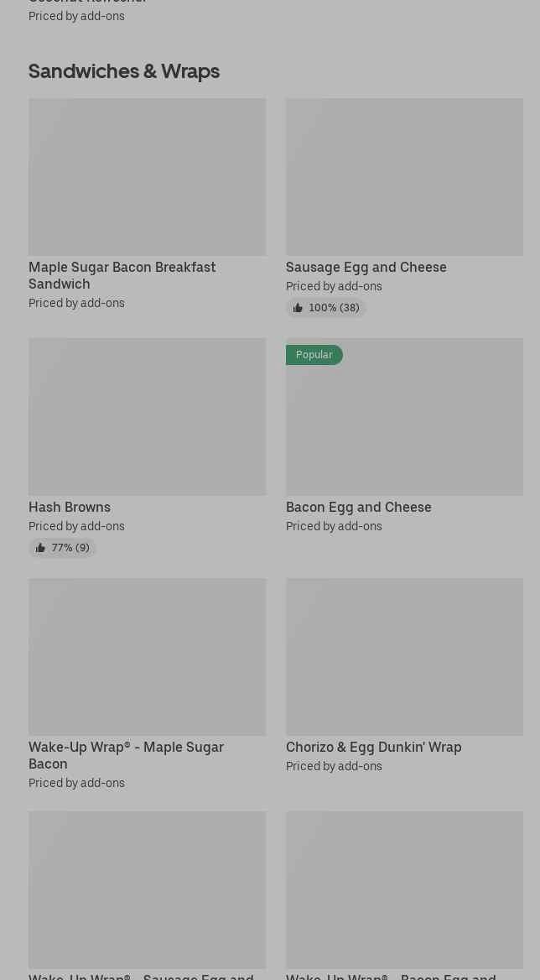Open the Wake-Up Wrap Maple Sugar Bacon image
540x980 pixels.
point(147,657)
